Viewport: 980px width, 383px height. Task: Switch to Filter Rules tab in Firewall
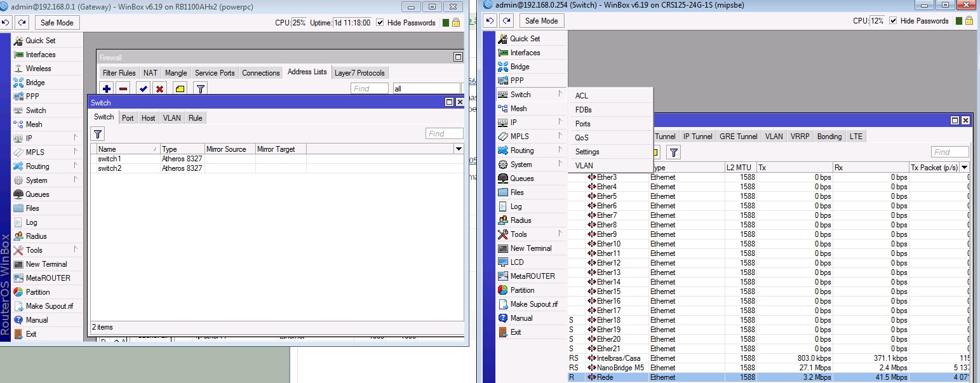(119, 73)
